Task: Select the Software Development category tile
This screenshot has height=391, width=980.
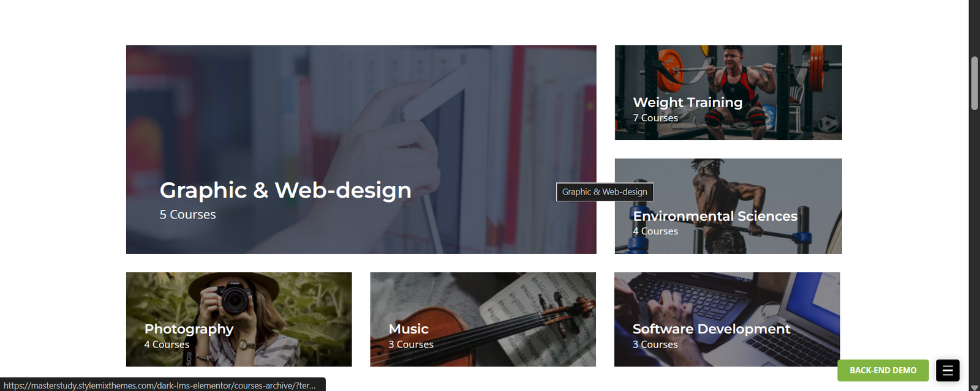Action: click(727, 319)
